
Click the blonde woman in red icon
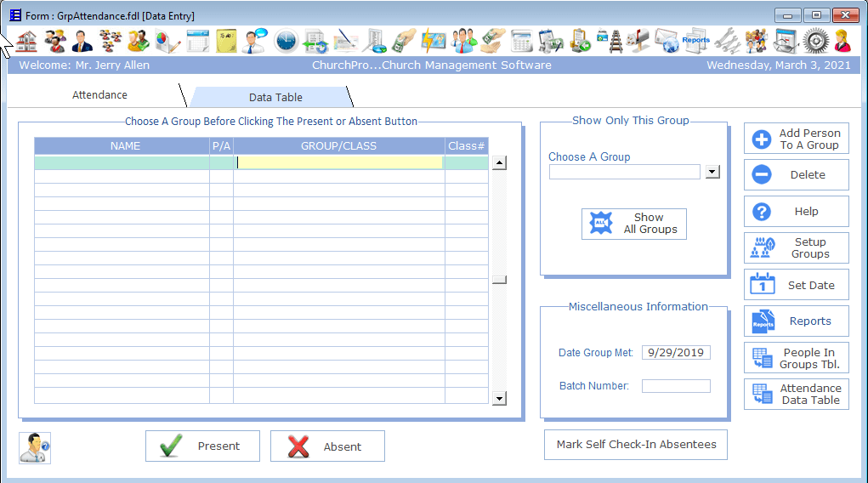click(x=843, y=42)
